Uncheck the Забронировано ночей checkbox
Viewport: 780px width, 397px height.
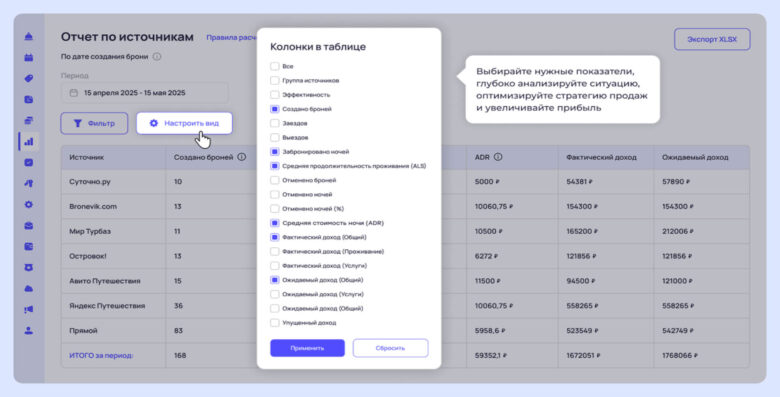pyautogui.click(x=275, y=152)
